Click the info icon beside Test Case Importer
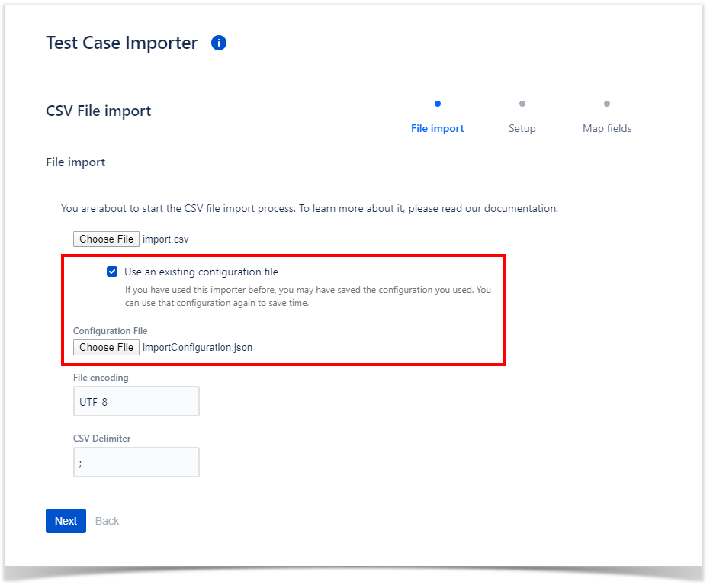 [219, 43]
